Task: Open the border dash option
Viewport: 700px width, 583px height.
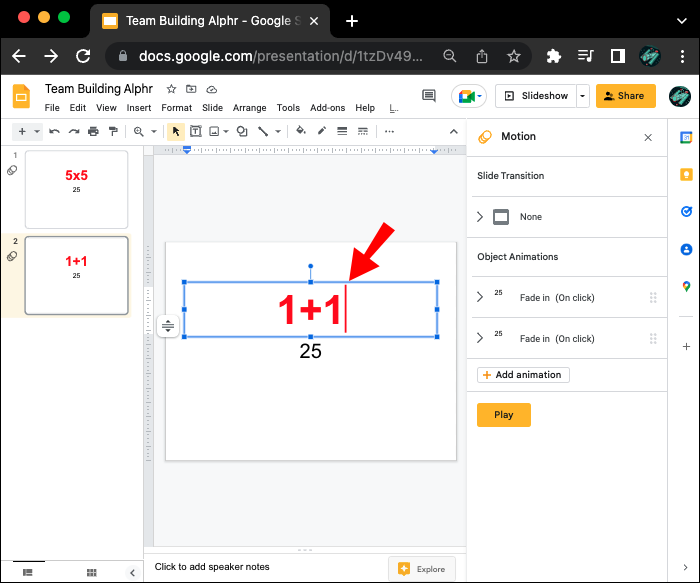Action: 362,131
